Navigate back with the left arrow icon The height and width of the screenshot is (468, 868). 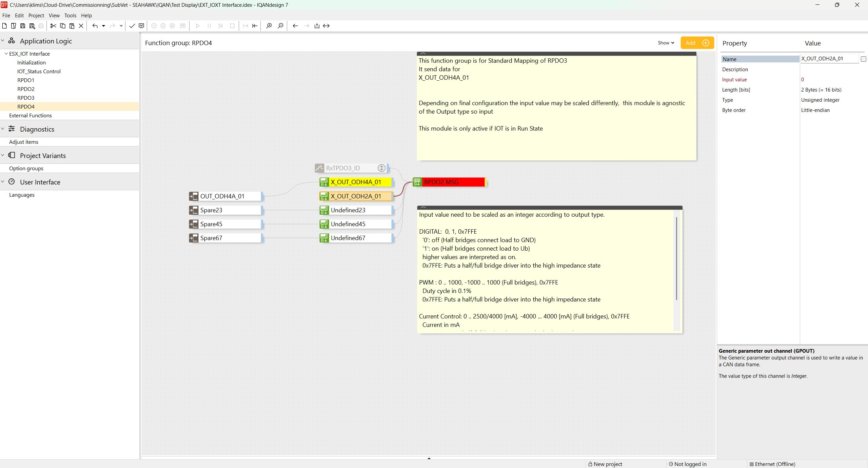[295, 26]
